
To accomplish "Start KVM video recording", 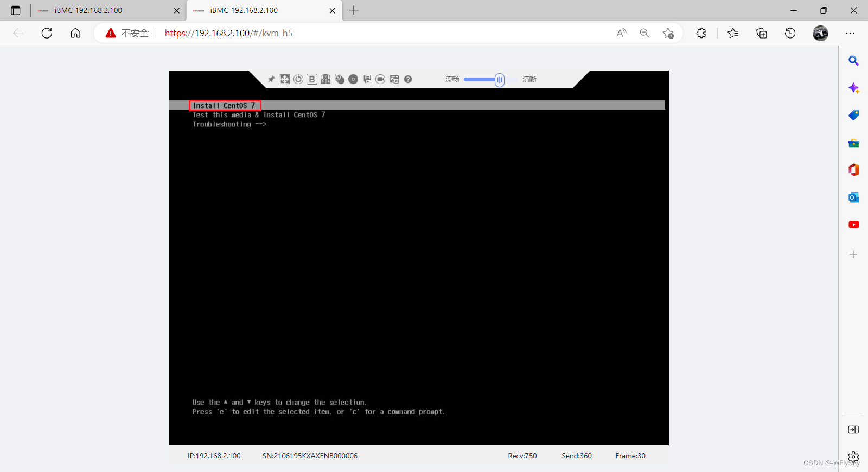I will 380,79.
